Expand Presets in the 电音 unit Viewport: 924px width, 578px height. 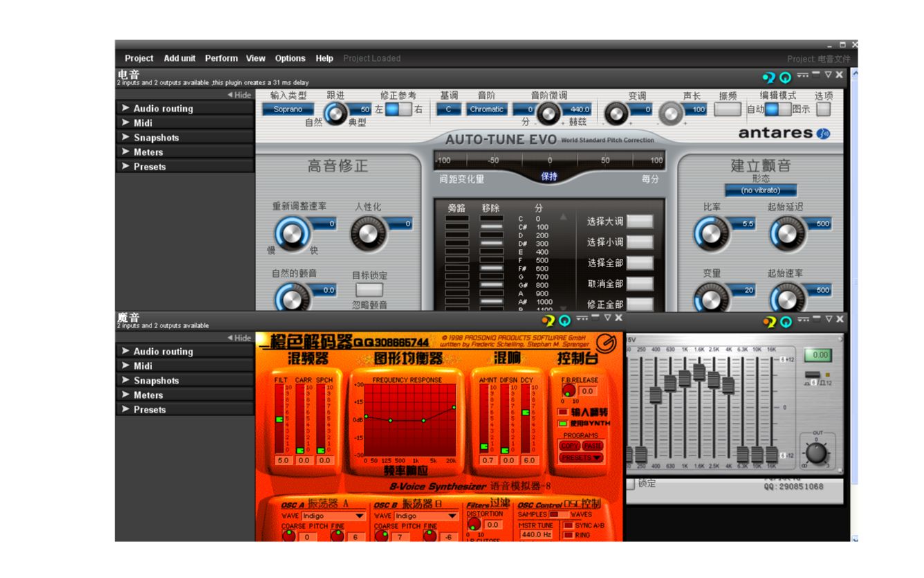pyautogui.click(x=185, y=167)
